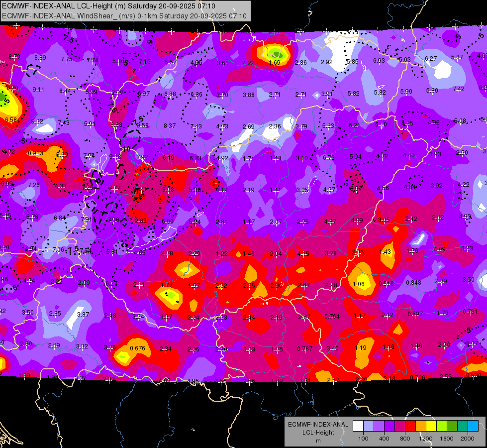
Task: Click the wind shear value 0.731
Action: 470,312
